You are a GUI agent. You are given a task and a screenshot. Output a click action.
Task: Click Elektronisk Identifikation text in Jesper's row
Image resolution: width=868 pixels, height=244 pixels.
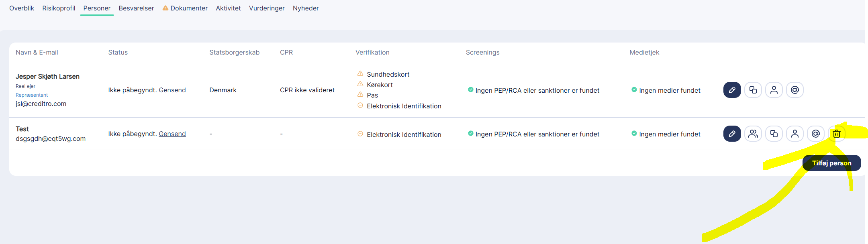pos(404,106)
